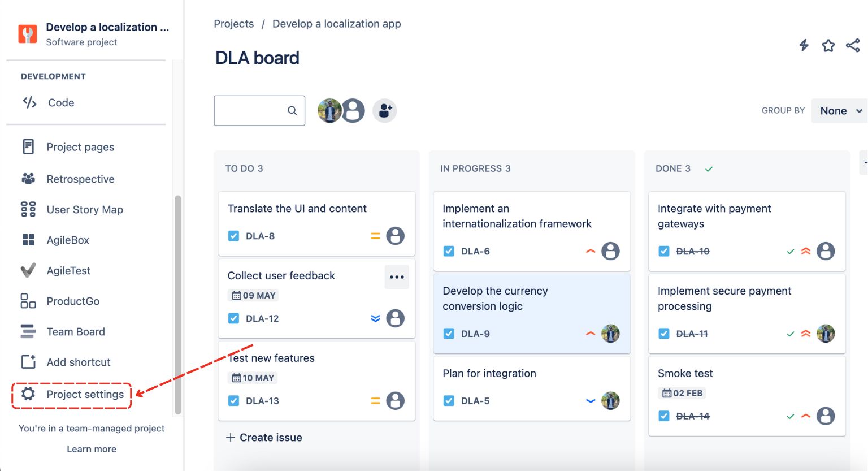Open AgileTest from sidebar
868x471 pixels.
click(68, 271)
